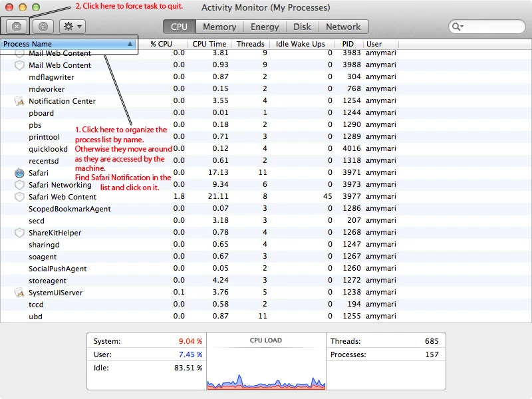The height and width of the screenshot is (399, 532).
Task: Select the soagent process
Action: click(x=266, y=257)
